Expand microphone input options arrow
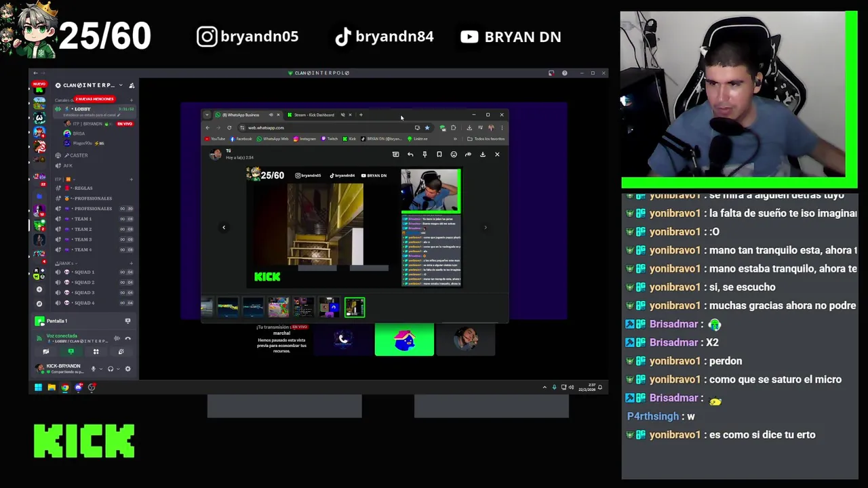 pos(100,369)
